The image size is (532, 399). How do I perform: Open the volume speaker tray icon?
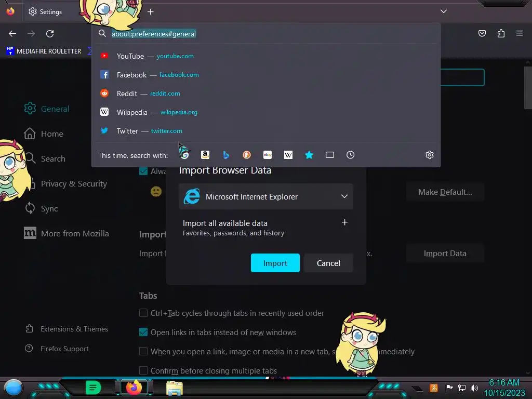(x=474, y=388)
